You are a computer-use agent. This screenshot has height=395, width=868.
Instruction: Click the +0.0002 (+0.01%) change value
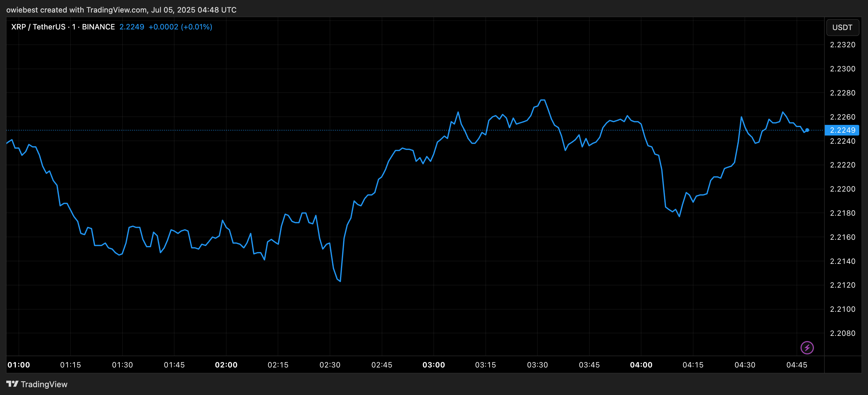pyautogui.click(x=180, y=27)
